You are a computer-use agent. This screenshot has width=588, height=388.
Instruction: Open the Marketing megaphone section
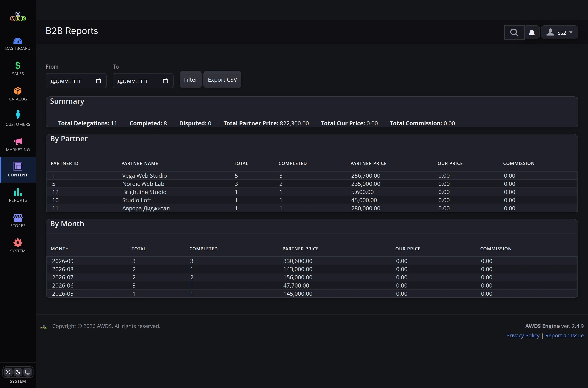[18, 145]
